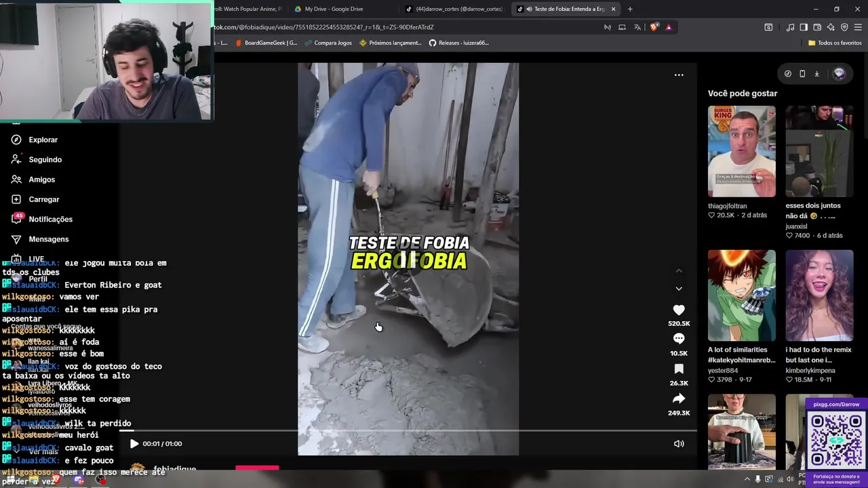868x488 pixels.
Task: Open comments via the speech bubble icon
Action: coord(679,338)
